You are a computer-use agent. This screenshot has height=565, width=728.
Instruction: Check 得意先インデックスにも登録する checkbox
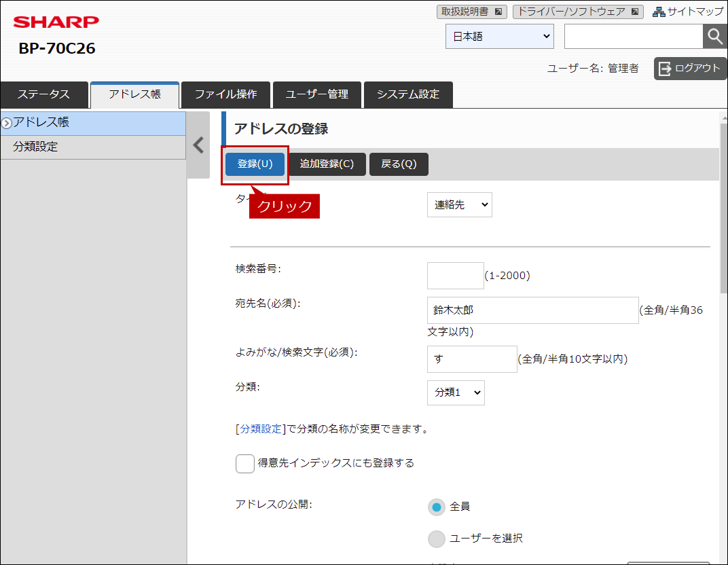point(244,463)
